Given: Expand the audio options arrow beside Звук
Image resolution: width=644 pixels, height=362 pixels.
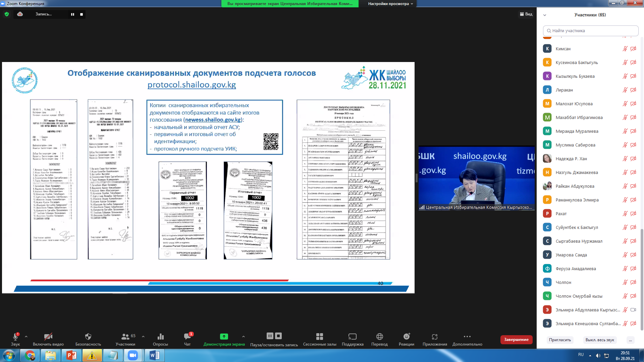Looking at the screenshot, I should [x=26, y=337].
